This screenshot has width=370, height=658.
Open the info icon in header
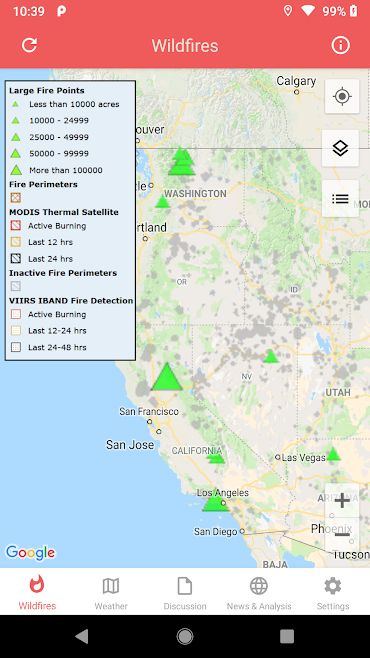340,45
